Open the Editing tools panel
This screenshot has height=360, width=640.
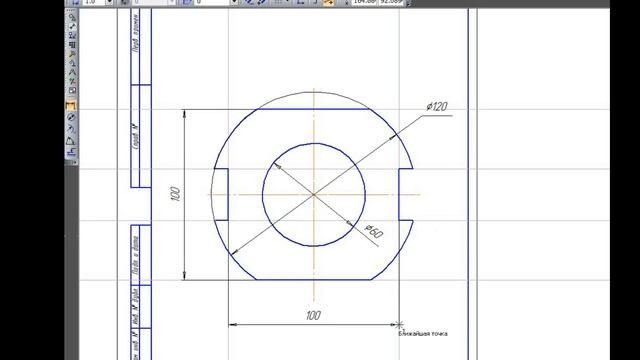[x=72, y=44]
